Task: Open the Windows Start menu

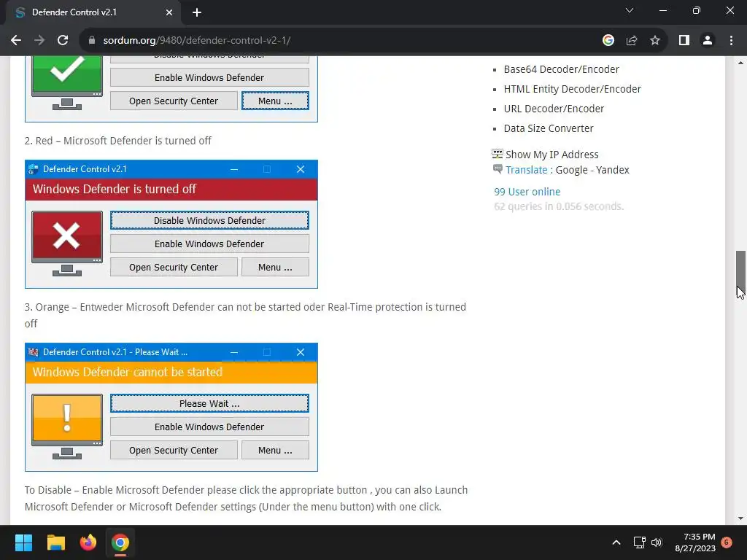Action: pos(23,542)
